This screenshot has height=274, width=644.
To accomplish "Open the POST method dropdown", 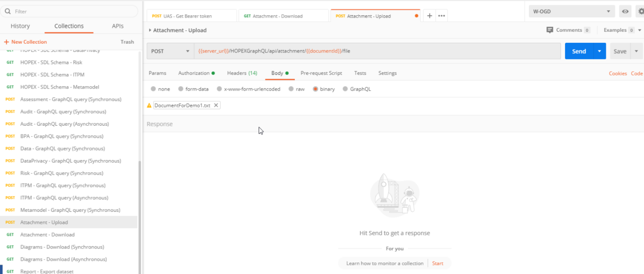I will [x=170, y=52].
